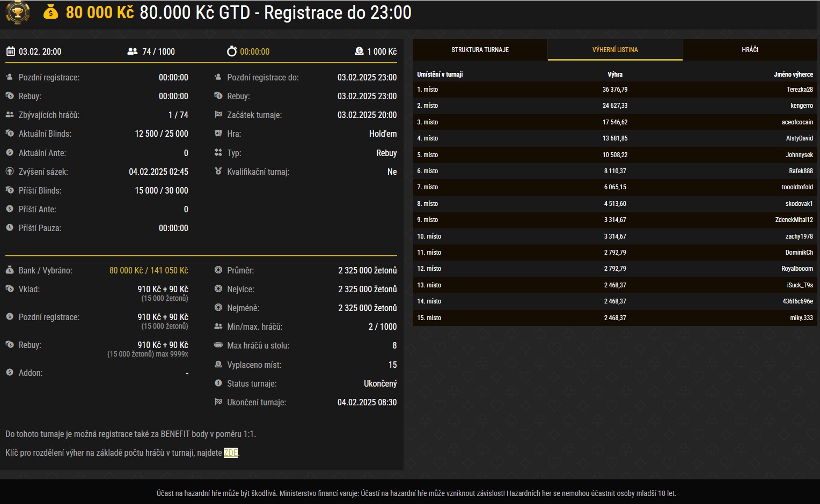Click the icon next to Zvýšení sázek

point(10,172)
